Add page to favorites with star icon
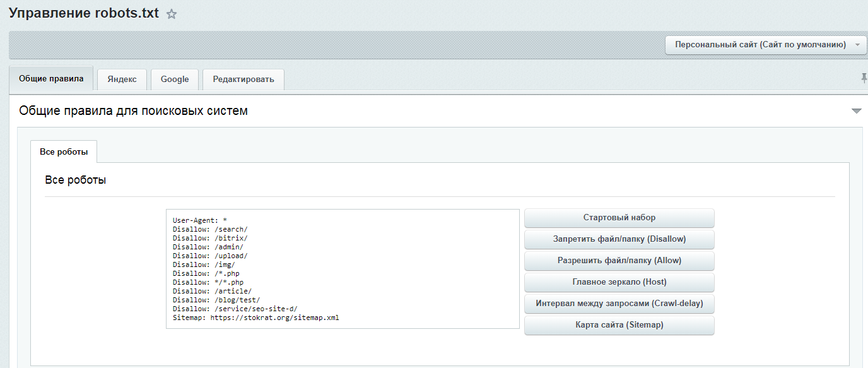The image size is (868, 368). point(172,15)
